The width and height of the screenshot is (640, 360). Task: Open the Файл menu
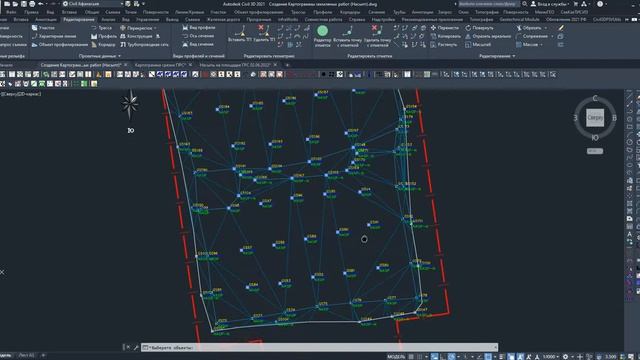click(11, 12)
